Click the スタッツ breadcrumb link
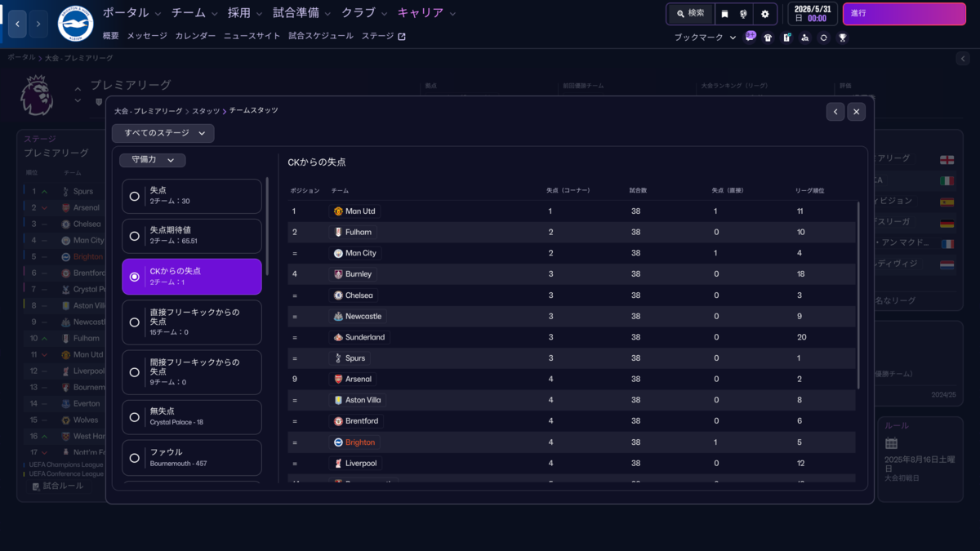The image size is (980, 551). [x=206, y=111]
